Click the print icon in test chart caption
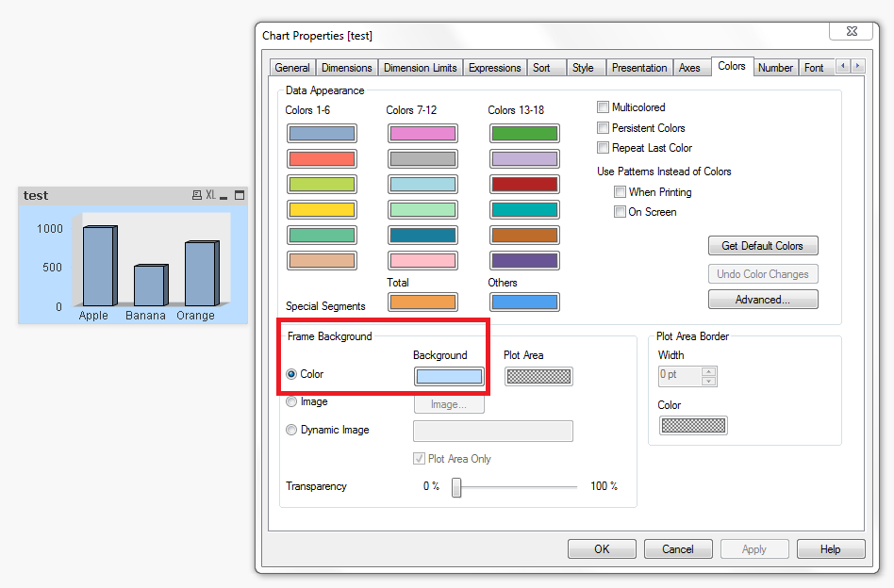Screen dimensions: 894x588 pyautogui.click(x=197, y=195)
